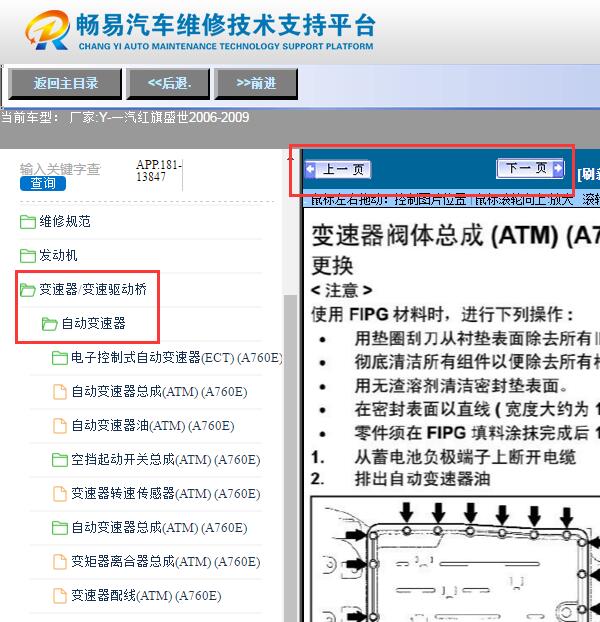Click the right arrow icon on 下一页
The image size is (600, 622).
pyautogui.click(x=558, y=168)
